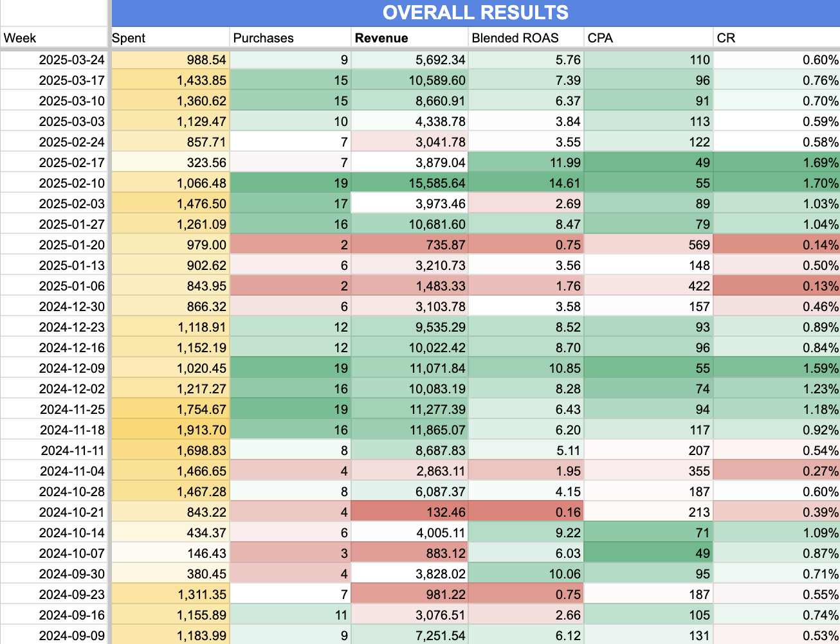Select revenue value 5,692.34

(x=410, y=60)
